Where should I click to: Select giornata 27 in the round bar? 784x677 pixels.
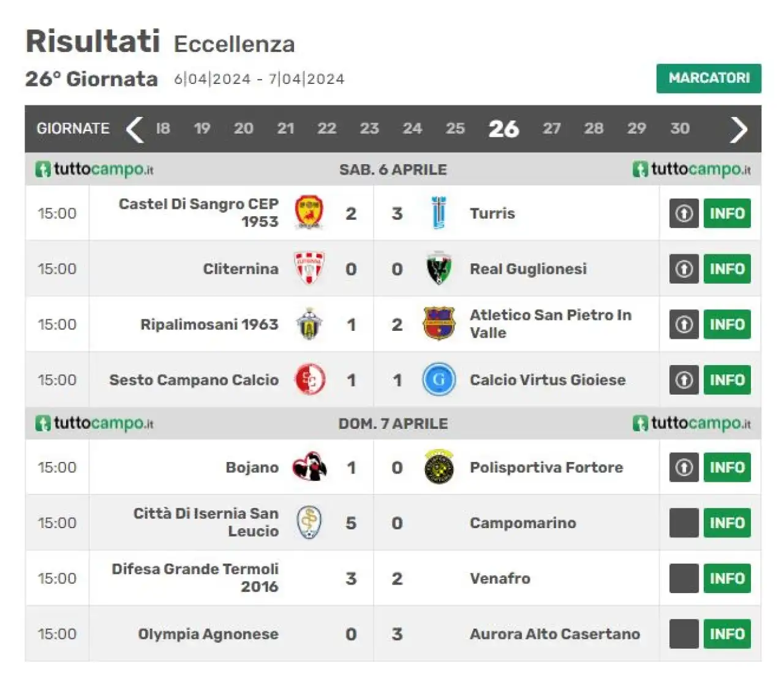tap(551, 128)
